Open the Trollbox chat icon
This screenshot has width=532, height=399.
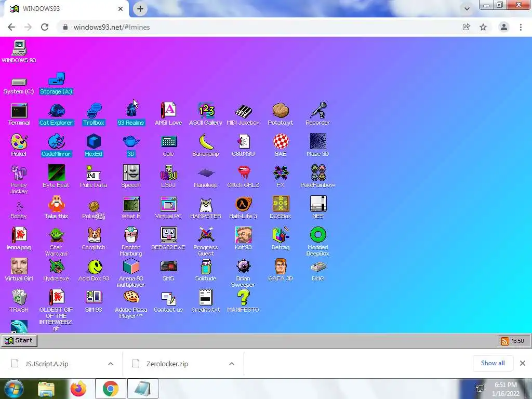point(94,111)
